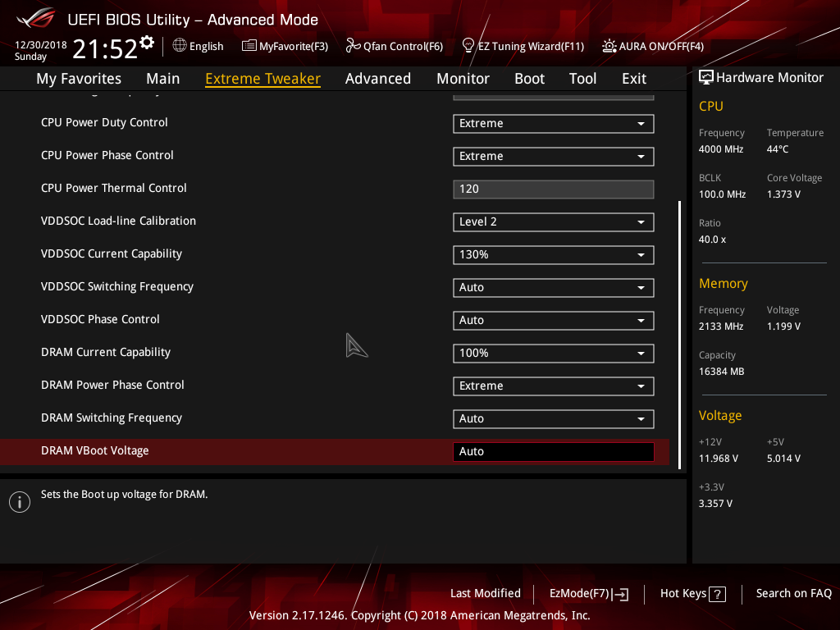The width and height of the screenshot is (840, 630).
Task: Click the +3.3V 3.357 V reading
Action: click(715, 504)
